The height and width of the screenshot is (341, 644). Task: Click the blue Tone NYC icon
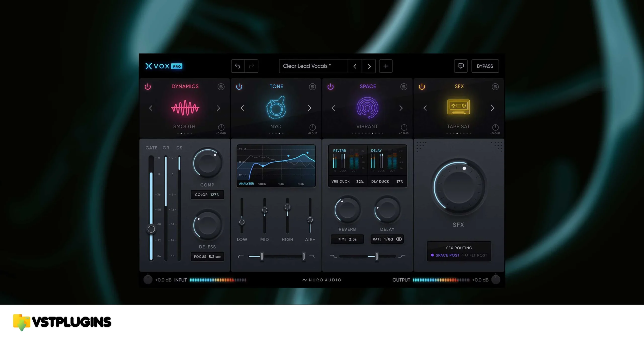pyautogui.click(x=276, y=108)
